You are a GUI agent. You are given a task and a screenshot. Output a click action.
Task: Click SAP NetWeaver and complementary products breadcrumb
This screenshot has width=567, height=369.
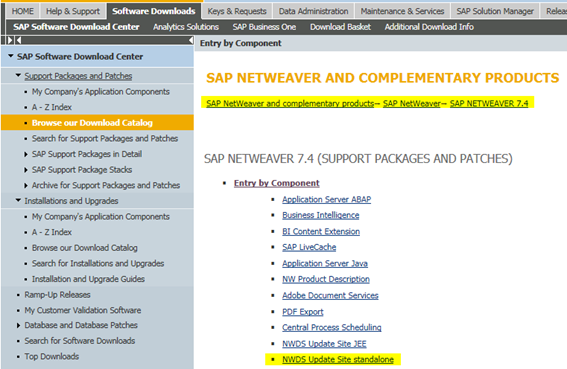[290, 103]
